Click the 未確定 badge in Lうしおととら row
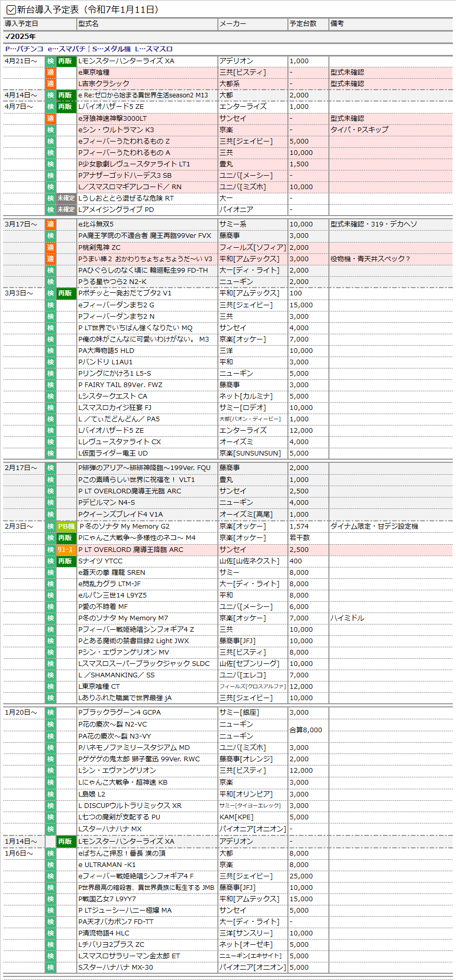The width and height of the screenshot is (456, 980). tap(66, 198)
